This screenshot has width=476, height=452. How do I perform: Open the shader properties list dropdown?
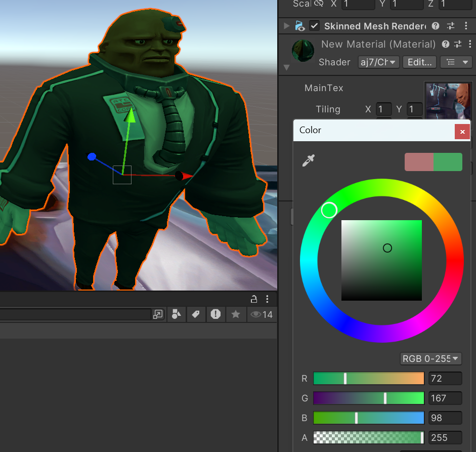tap(456, 62)
